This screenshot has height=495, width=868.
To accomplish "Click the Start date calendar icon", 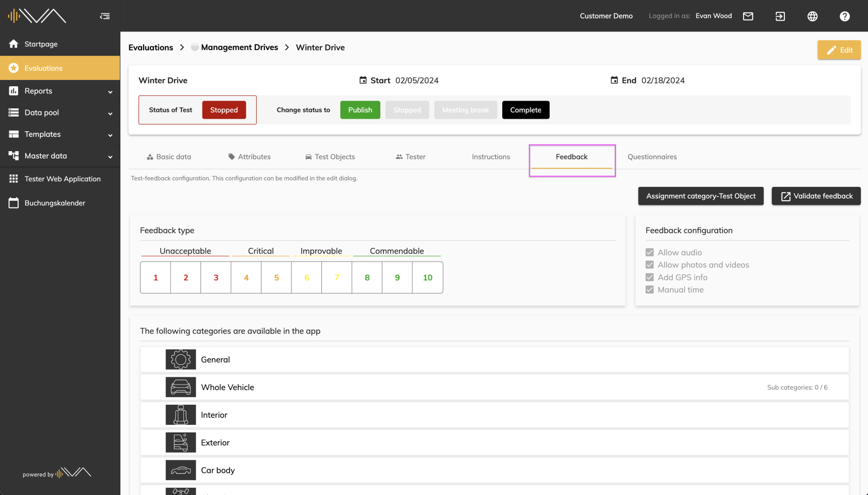I will click(363, 80).
